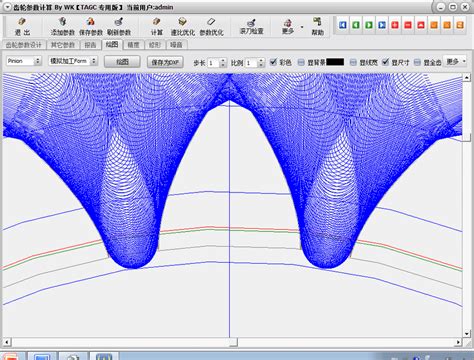Click the blue first-step navigation icon
This screenshot has height=360, width=474.
coord(343,25)
